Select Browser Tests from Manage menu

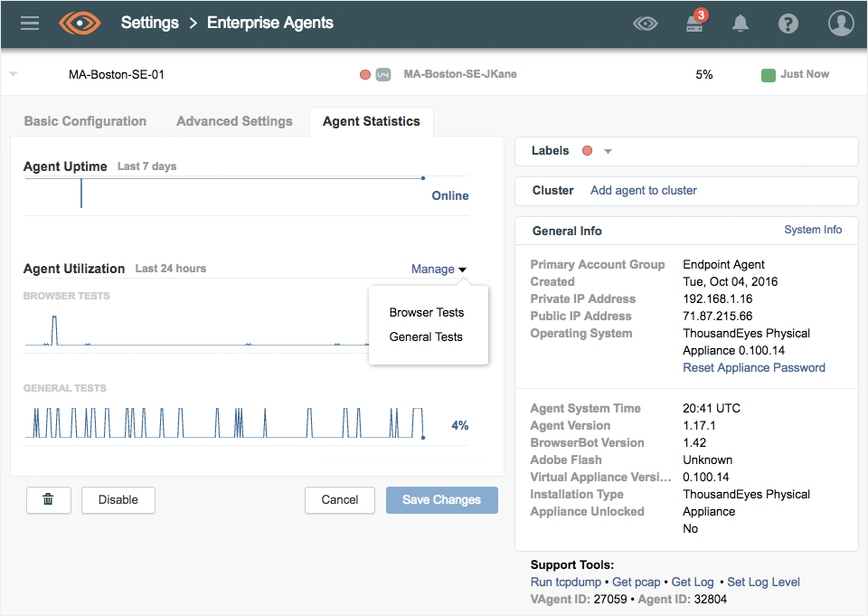point(426,312)
